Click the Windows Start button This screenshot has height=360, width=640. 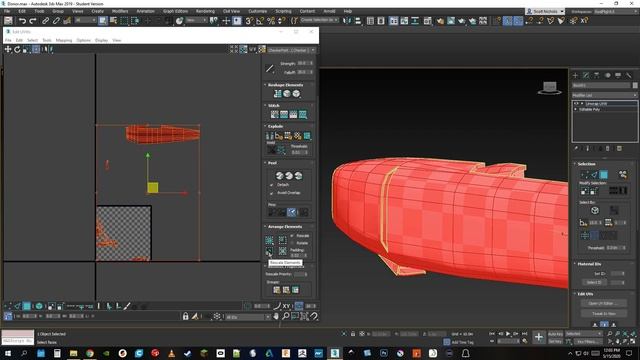[8, 353]
